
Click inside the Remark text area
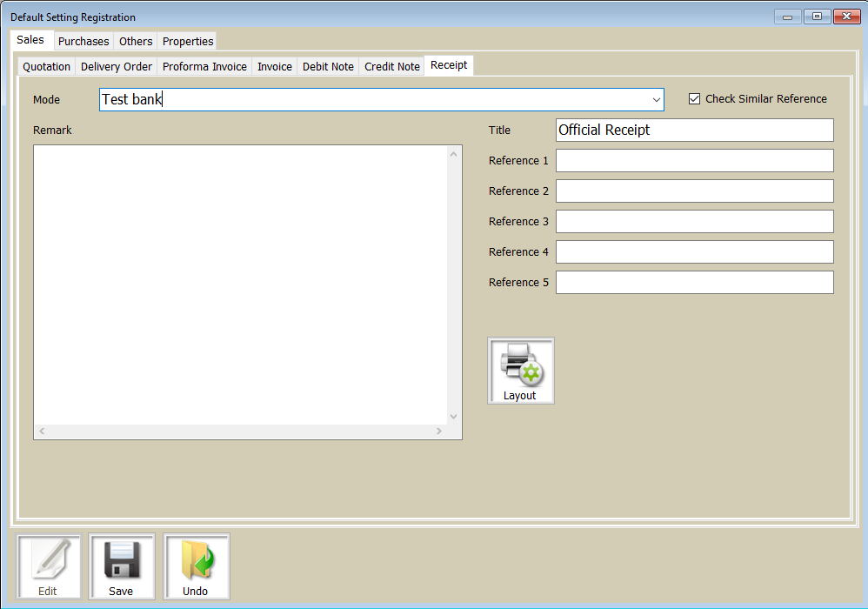coord(241,285)
